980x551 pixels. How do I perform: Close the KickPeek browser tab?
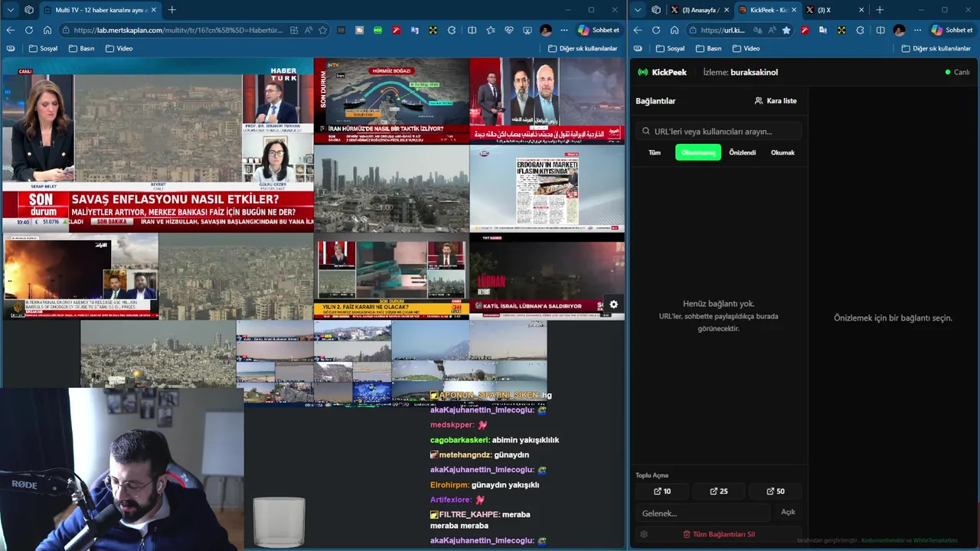(793, 10)
